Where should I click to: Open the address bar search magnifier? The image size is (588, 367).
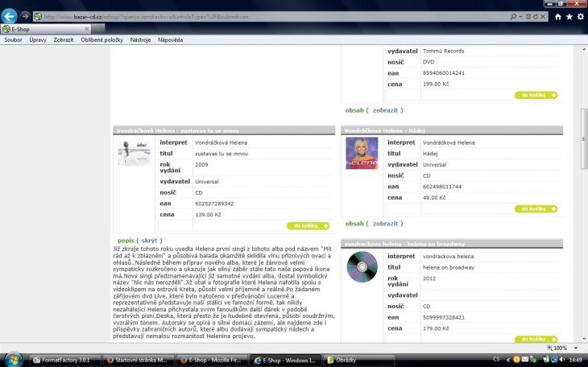(x=513, y=16)
